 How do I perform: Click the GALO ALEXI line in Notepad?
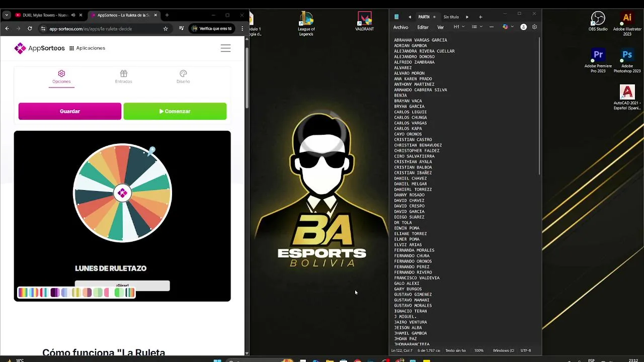tap(407, 284)
